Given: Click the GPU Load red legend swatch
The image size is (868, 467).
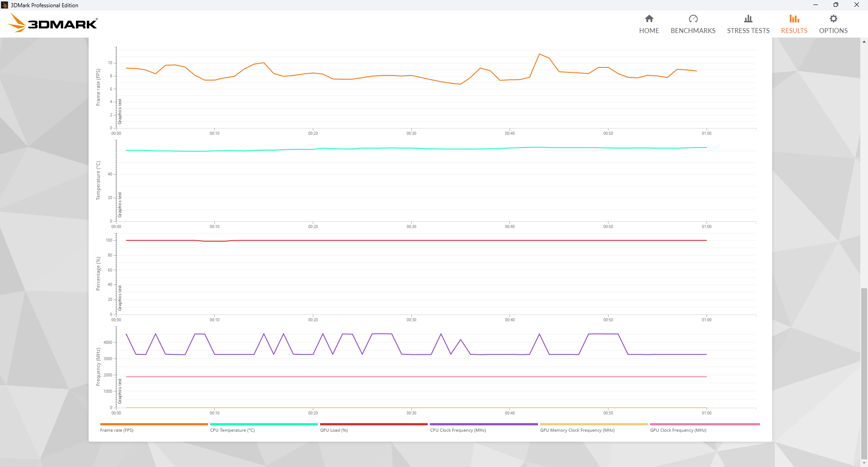Looking at the screenshot, I should 374,424.
